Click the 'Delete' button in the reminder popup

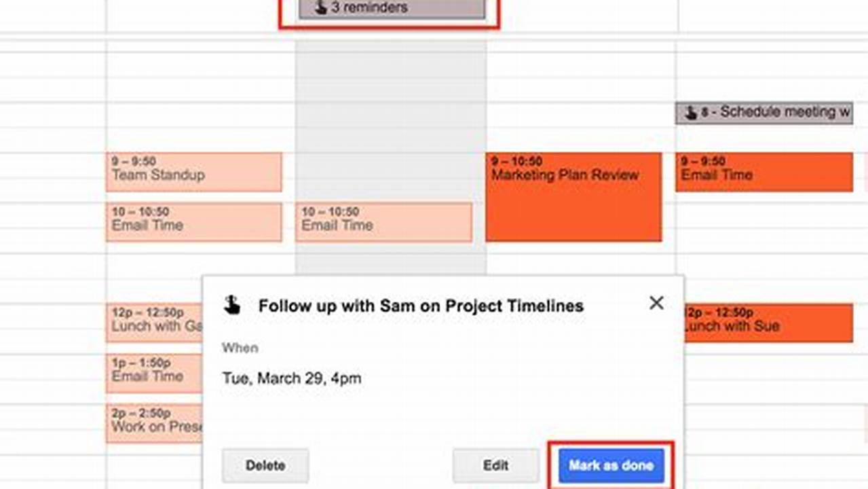(x=265, y=465)
